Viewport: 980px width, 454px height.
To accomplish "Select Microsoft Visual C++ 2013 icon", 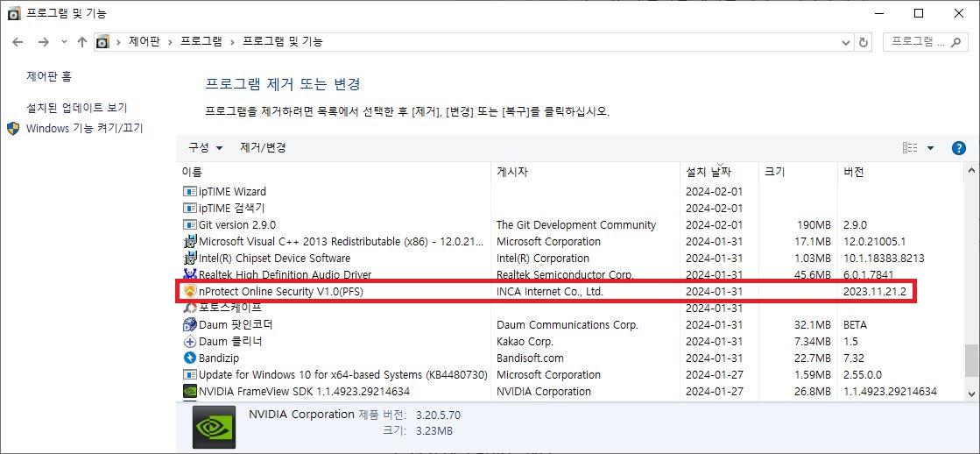I will (x=190, y=241).
